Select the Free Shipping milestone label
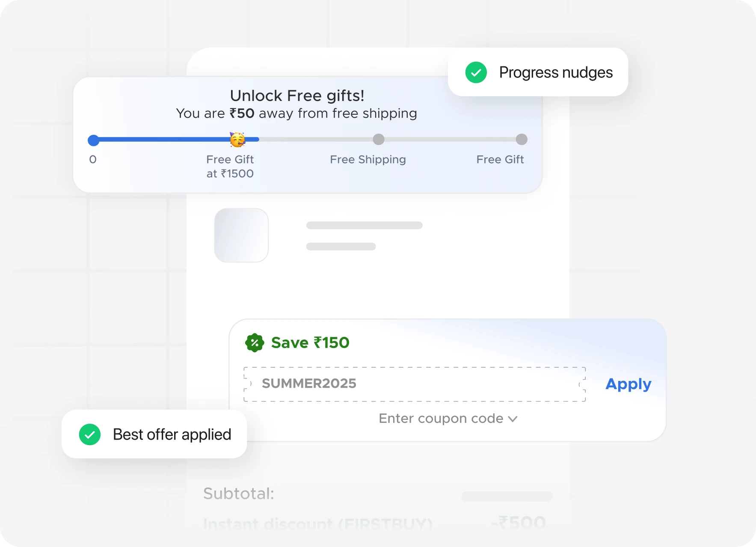 tap(368, 160)
